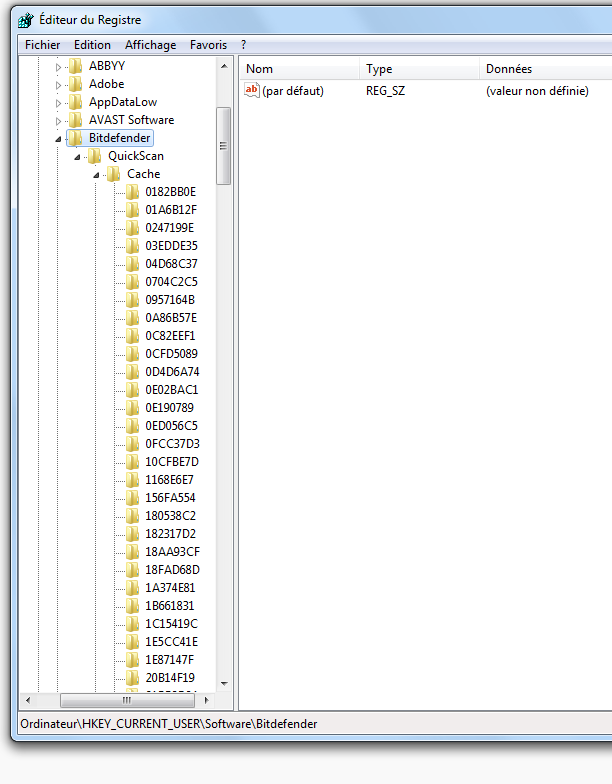612x784 pixels.
Task: Click the AVAST Software folder icon
Action: click(76, 120)
